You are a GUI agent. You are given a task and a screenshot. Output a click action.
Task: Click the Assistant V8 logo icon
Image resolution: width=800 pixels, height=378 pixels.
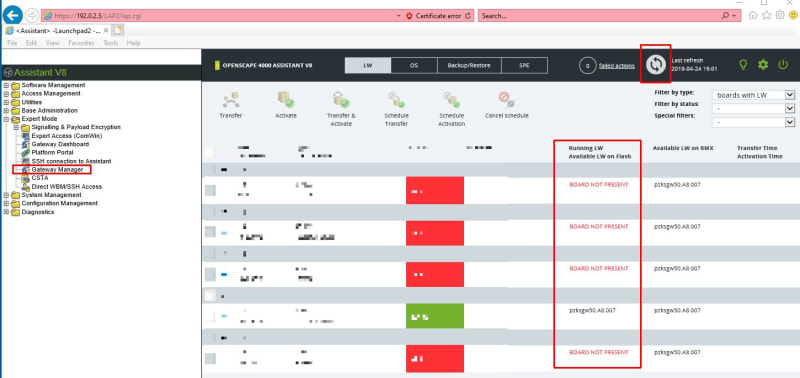click(x=8, y=72)
